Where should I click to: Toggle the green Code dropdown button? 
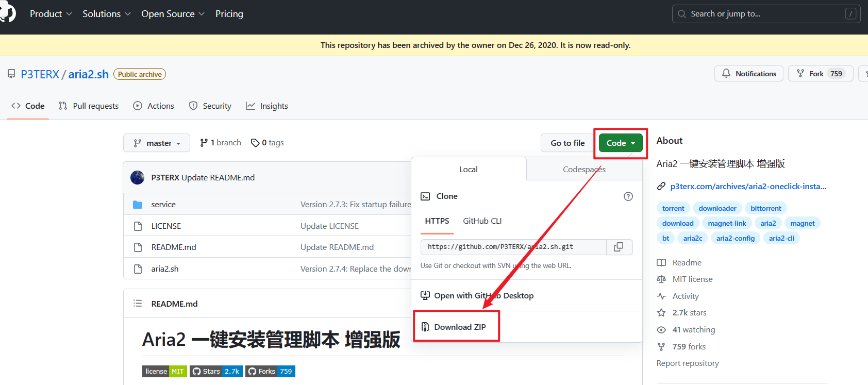point(621,143)
